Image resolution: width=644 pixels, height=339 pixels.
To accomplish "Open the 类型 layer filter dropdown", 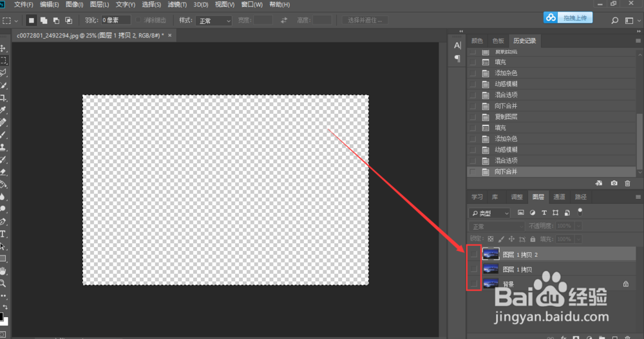I will click(489, 213).
